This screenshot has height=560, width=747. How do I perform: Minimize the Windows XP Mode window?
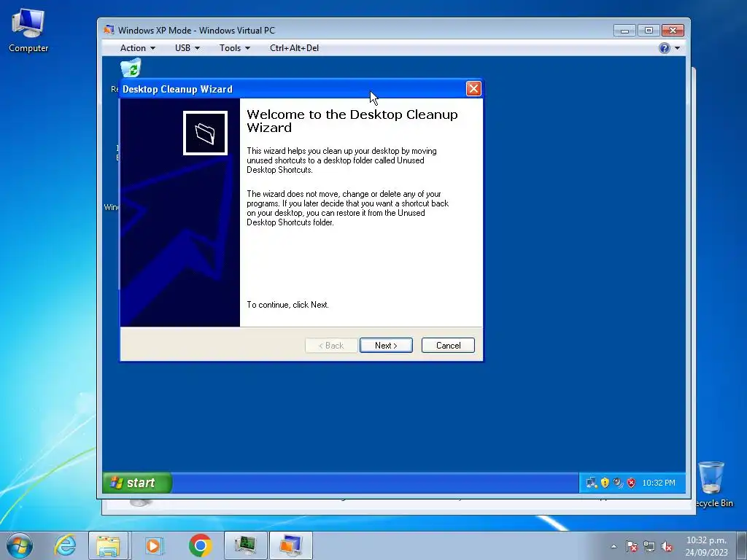[624, 31]
